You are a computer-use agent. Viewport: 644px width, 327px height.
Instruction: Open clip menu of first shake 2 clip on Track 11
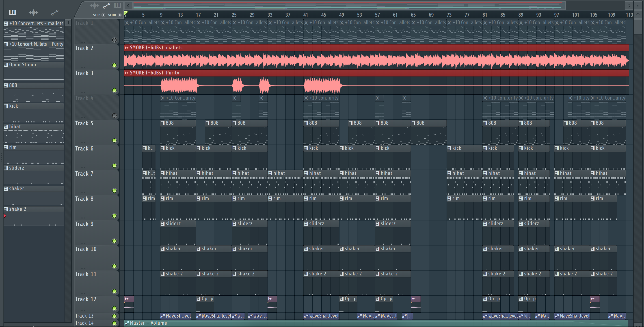(x=162, y=274)
